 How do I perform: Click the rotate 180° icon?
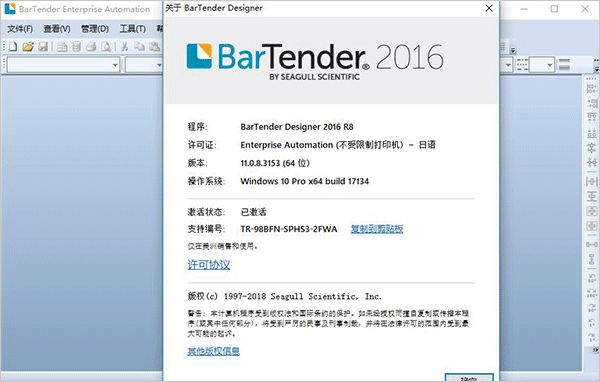tap(592, 293)
